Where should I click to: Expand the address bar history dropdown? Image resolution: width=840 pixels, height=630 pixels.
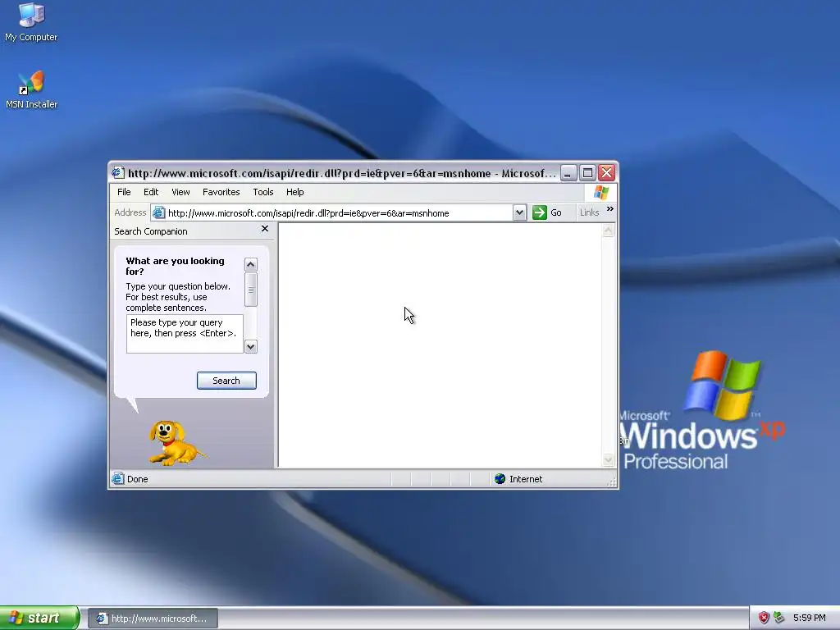coord(519,212)
